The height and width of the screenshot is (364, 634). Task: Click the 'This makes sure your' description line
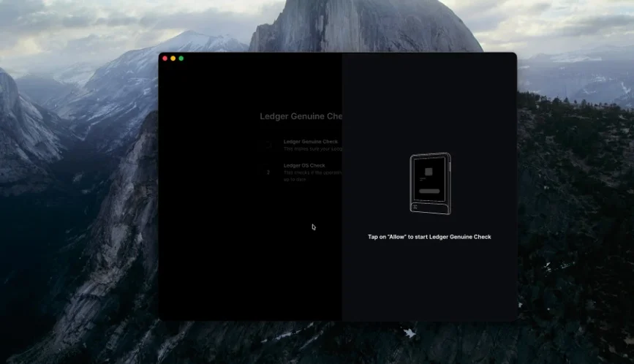pos(312,149)
